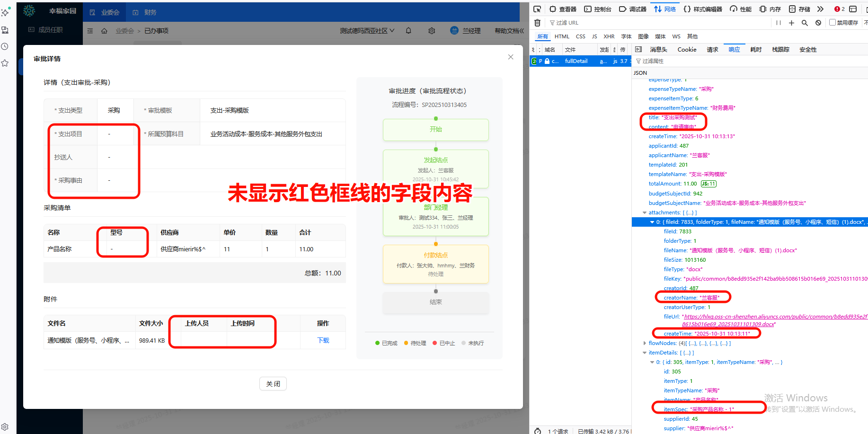
Task: Expand the flowNodes array
Action: (645, 343)
